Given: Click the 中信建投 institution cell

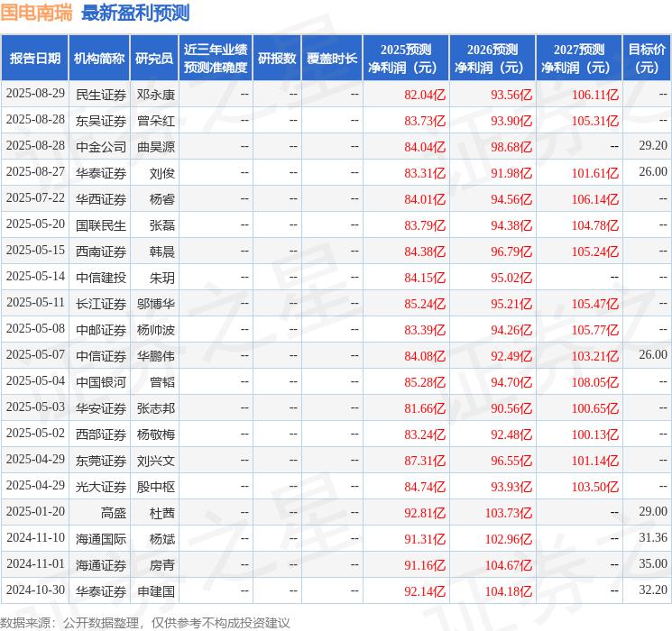Looking at the screenshot, I should 101,278.
